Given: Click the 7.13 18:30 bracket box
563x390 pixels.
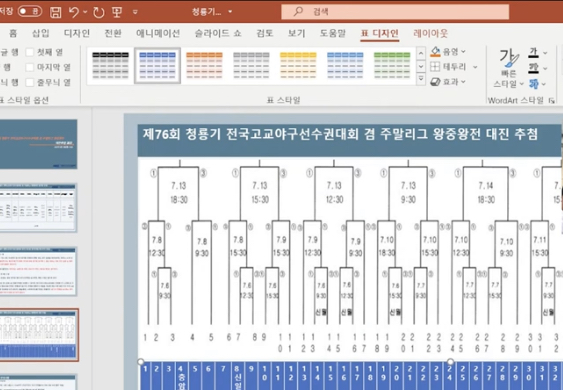Looking at the screenshot, I should pyautogui.click(x=178, y=192).
